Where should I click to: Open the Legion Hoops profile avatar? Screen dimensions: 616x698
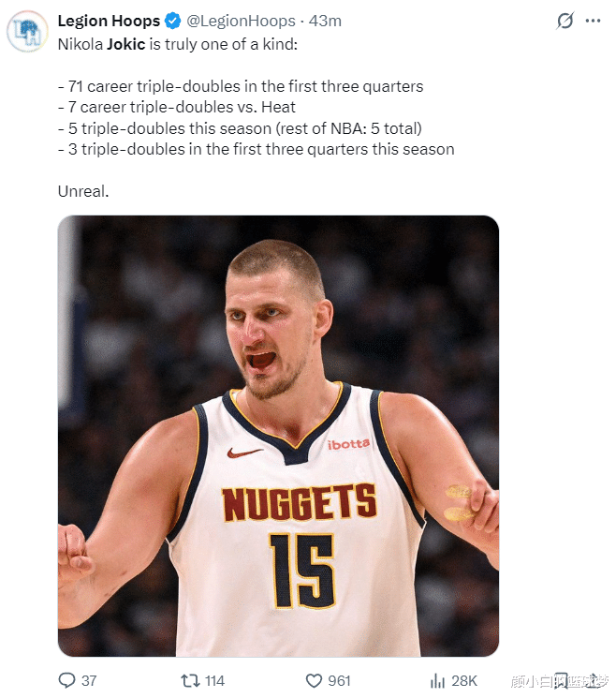pyautogui.click(x=28, y=33)
